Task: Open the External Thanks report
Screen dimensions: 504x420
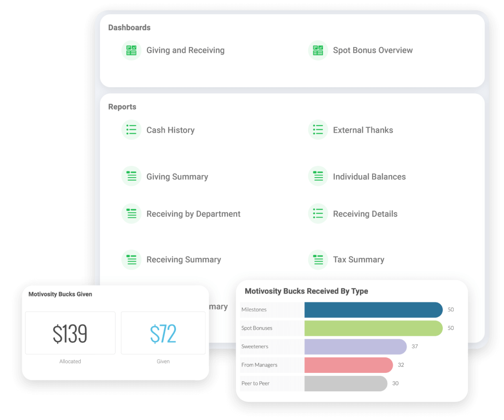Action: tap(363, 130)
